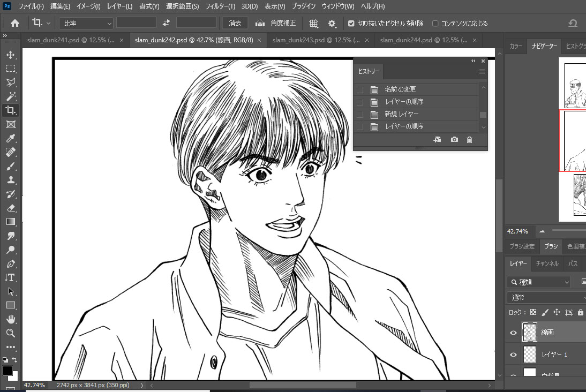Delete current history state with trash icon

[x=469, y=139]
